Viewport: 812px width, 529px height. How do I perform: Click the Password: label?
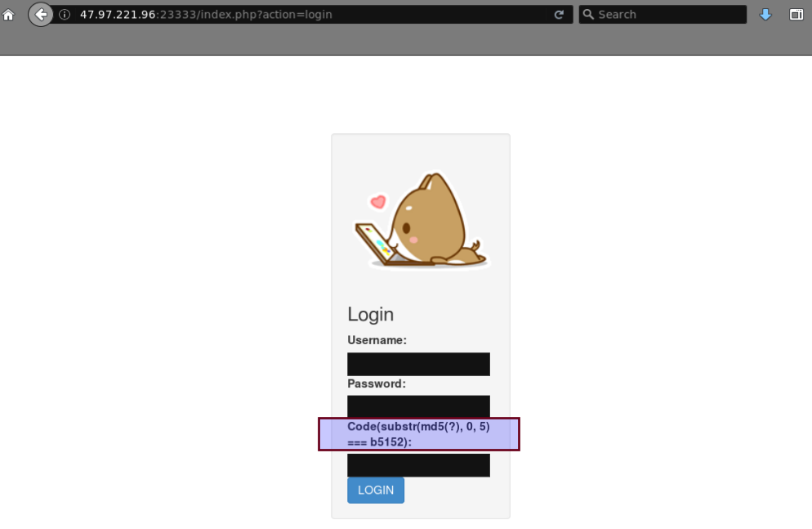click(377, 384)
